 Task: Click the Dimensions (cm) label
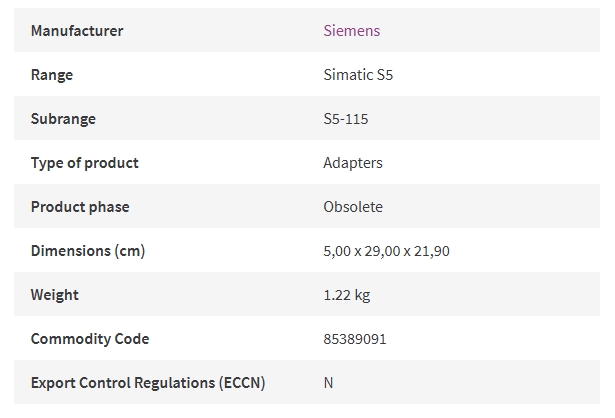point(88,251)
